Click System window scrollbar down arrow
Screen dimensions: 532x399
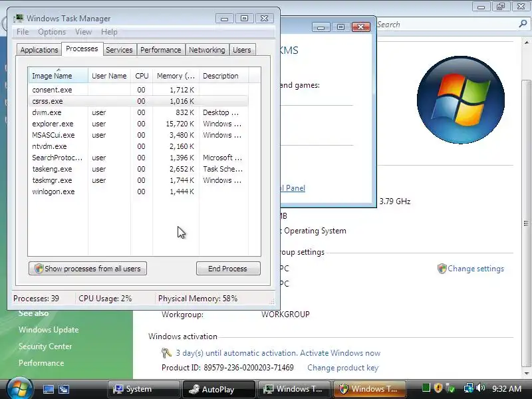pyautogui.click(x=526, y=374)
